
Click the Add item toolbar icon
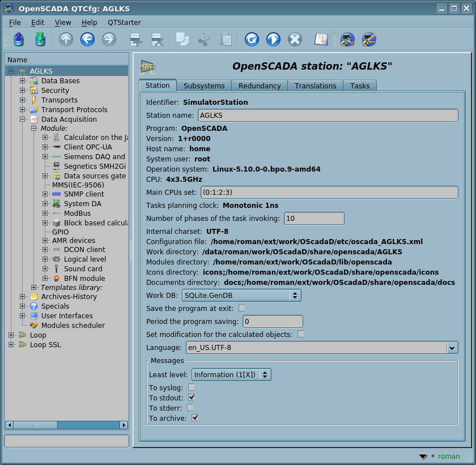(x=135, y=40)
